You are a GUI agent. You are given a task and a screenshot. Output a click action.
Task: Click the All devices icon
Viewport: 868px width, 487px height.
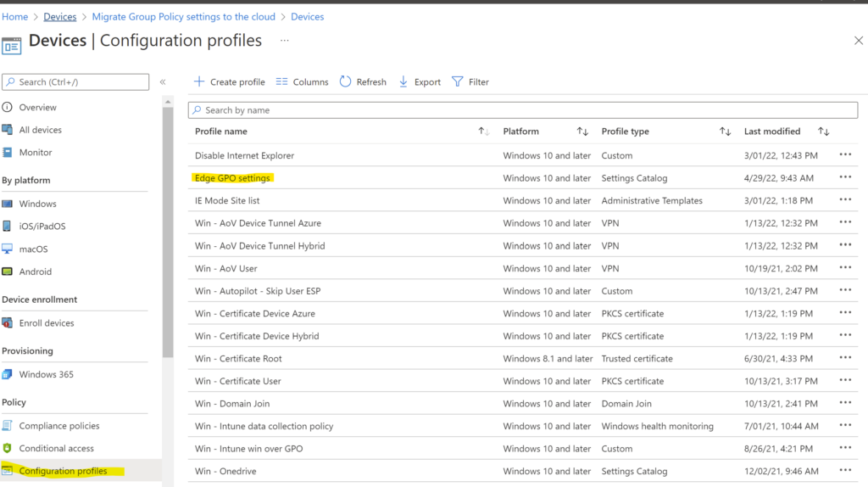(x=7, y=130)
